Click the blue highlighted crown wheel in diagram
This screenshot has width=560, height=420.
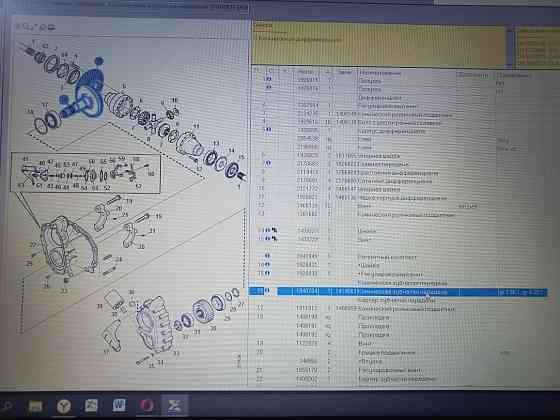pyautogui.click(x=89, y=93)
